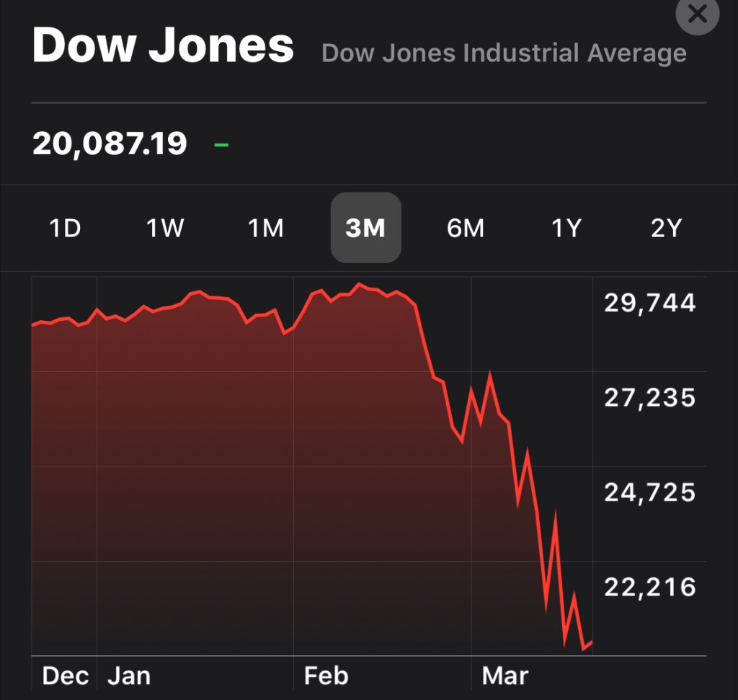Click the green change indicator dash
The image size is (738, 700).
tap(221, 145)
